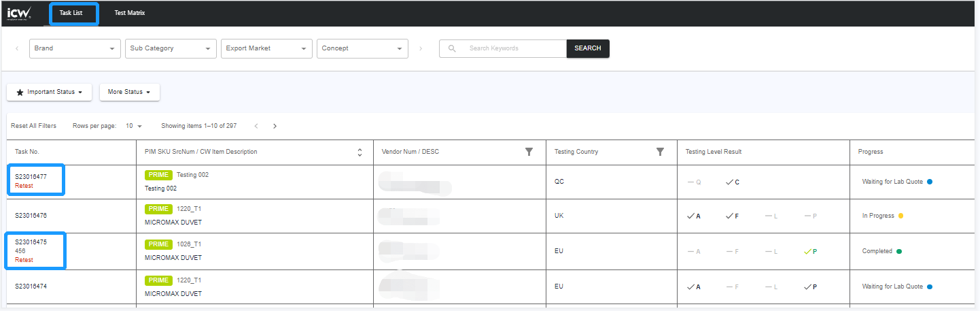Sort by PIM SKU SrcNum column arrows
Screen dimensions: 980x311
[360, 152]
